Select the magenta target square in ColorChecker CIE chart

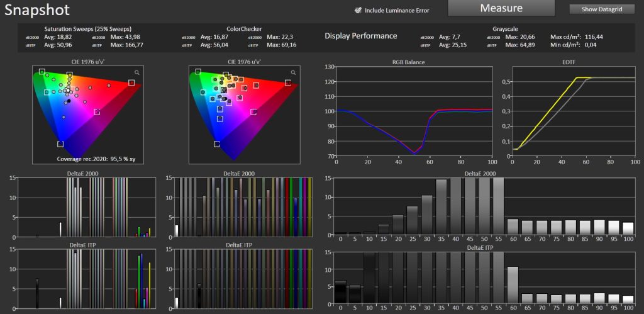point(253,112)
